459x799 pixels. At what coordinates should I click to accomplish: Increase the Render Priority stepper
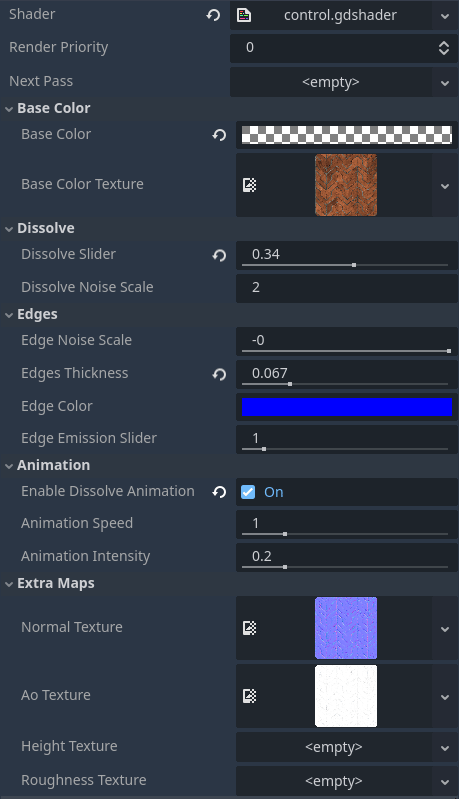click(x=444, y=44)
